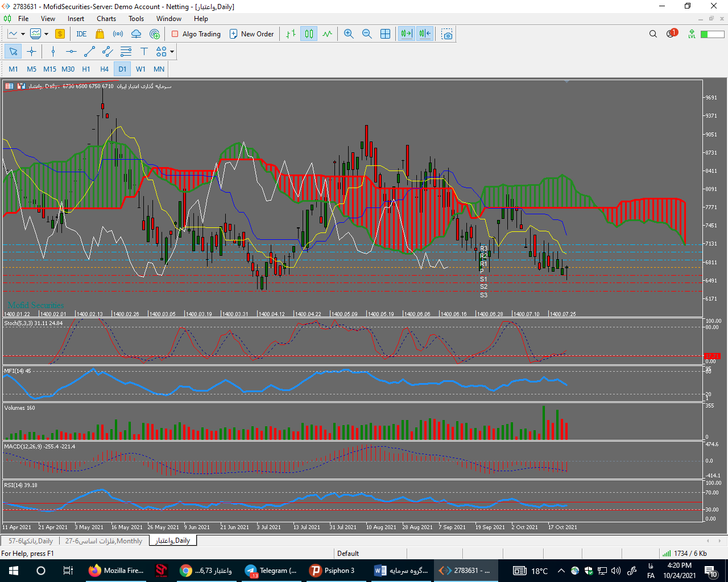The width and height of the screenshot is (728, 582).
Task: Open the Insert menu
Action: click(x=76, y=19)
